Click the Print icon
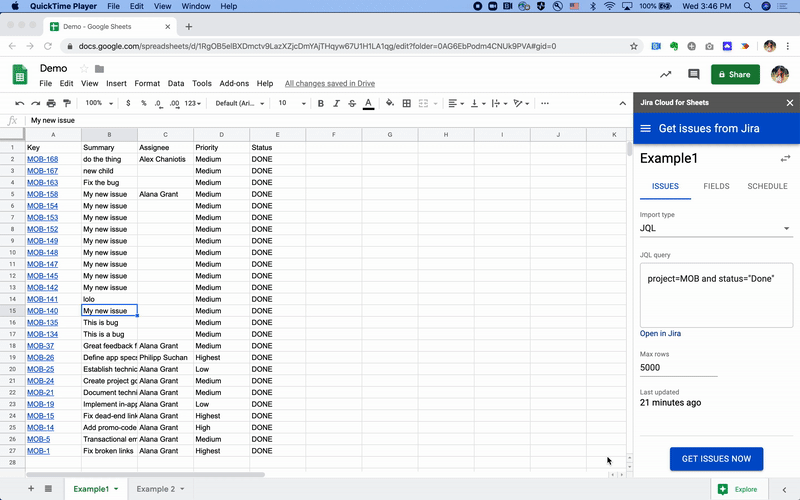Image resolution: width=800 pixels, height=500 pixels. [51, 104]
